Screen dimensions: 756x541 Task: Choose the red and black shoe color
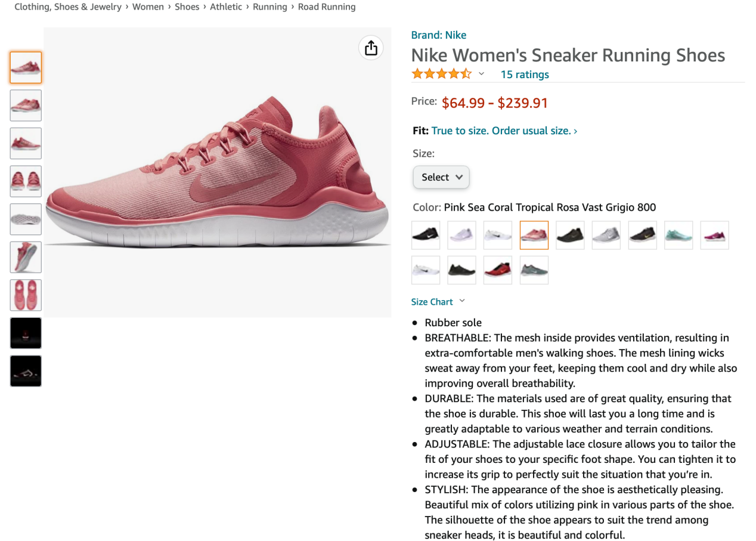498,270
